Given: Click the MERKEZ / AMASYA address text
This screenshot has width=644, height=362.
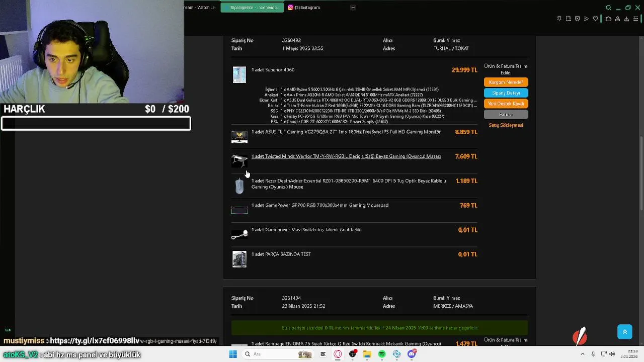Looking at the screenshot, I should 453,306.
